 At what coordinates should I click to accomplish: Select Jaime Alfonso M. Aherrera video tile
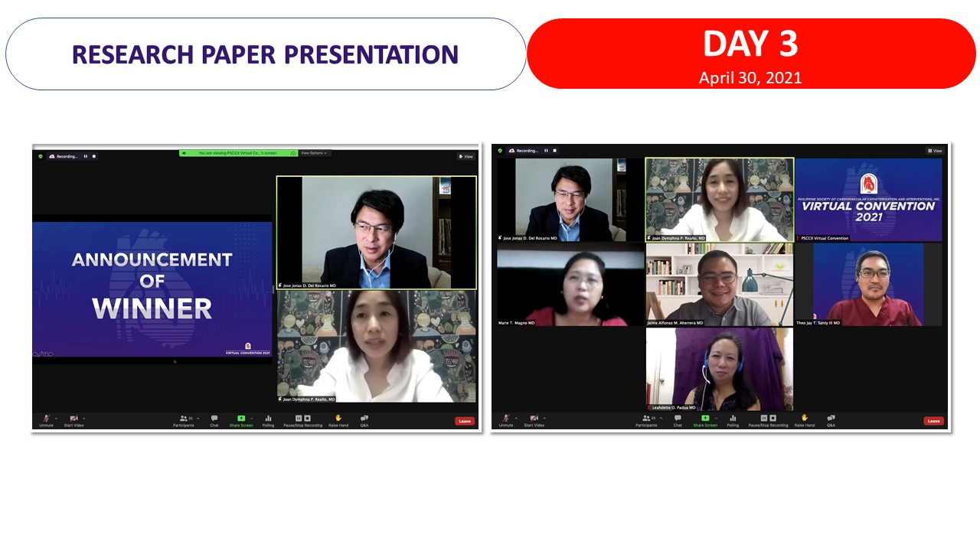(x=719, y=285)
